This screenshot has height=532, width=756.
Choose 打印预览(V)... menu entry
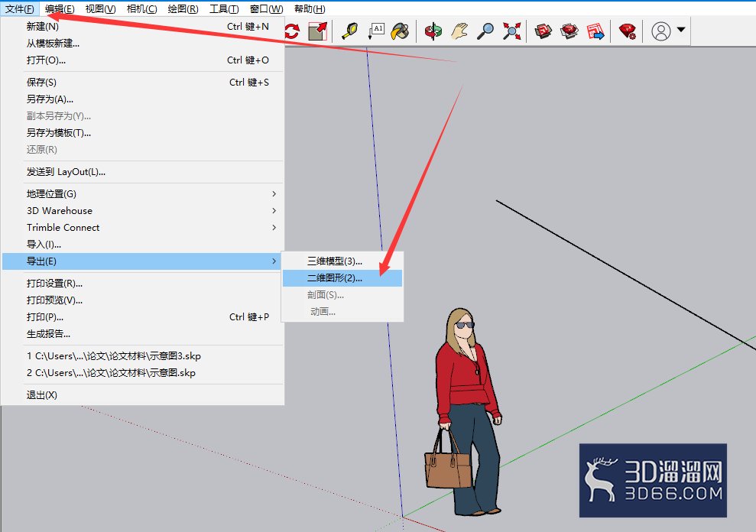[x=143, y=300]
